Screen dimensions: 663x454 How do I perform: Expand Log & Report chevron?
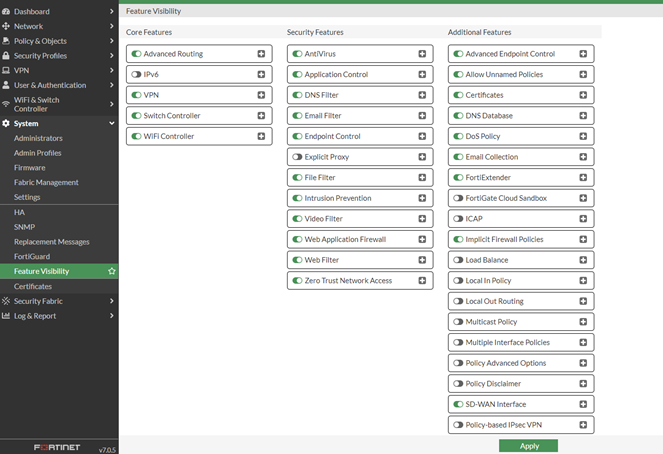point(112,316)
